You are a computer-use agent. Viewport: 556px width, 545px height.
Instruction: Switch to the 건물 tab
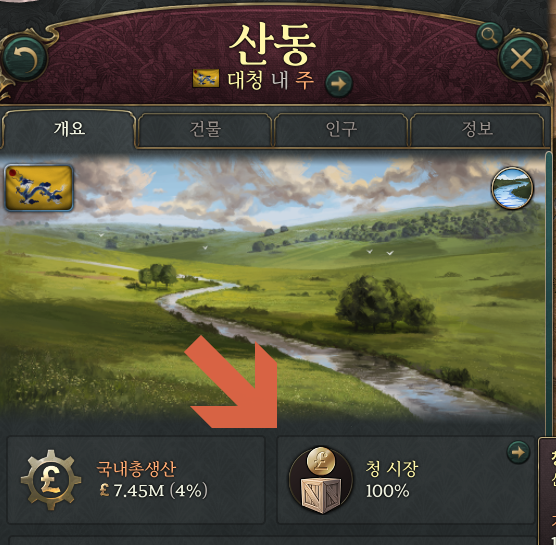click(x=205, y=129)
